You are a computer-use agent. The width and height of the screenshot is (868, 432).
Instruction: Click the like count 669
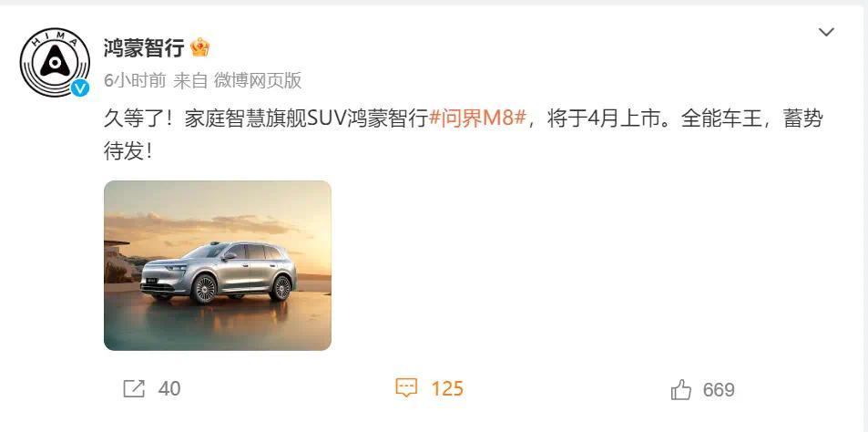pyautogui.click(x=719, y=390)
